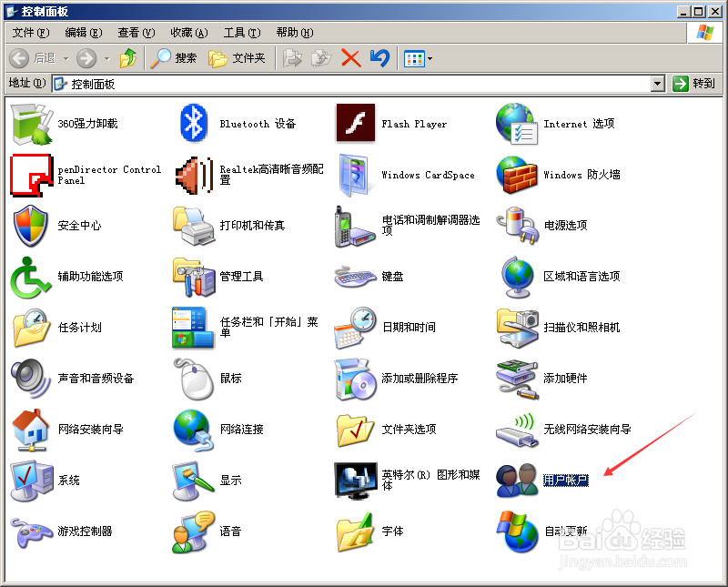The width and height of the screenshot is (728, 587).
Task: Open Realtek高清晰音频配置 speaker icon
Action: [x=194, y=176]
